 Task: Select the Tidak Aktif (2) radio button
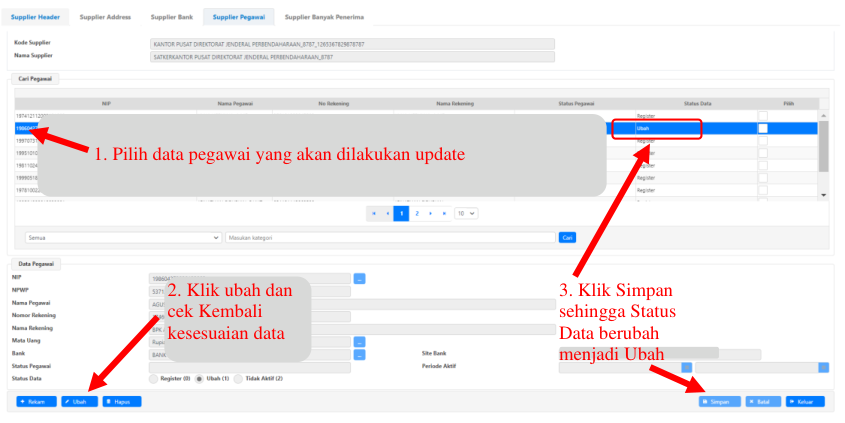239,378
